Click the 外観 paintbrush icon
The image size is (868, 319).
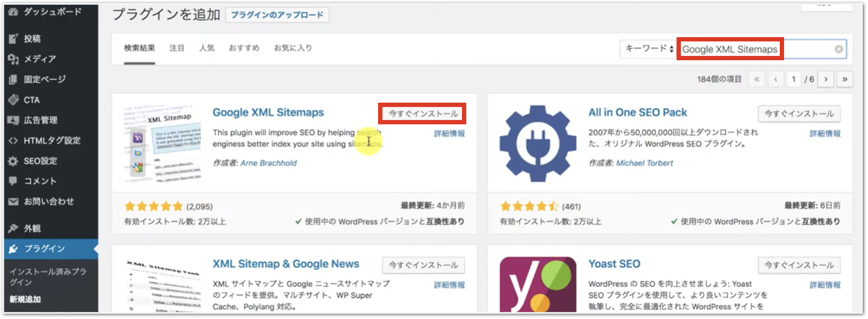(x=14, y=228)
